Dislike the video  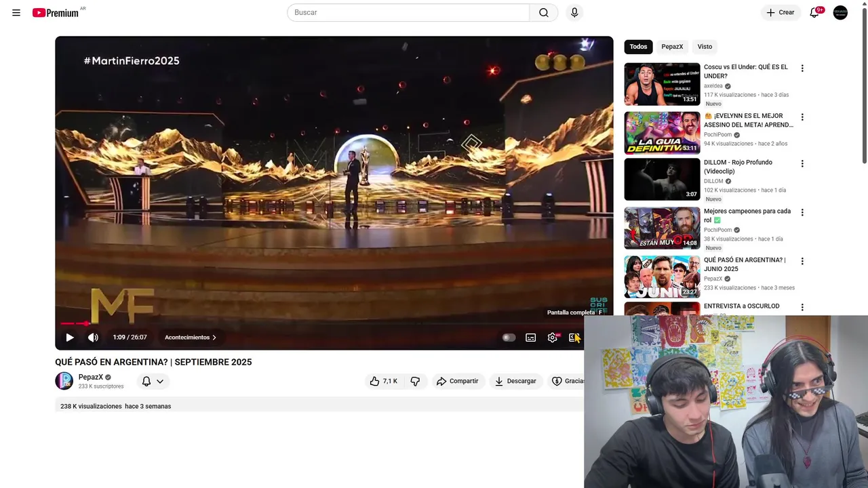click(415, 381)
